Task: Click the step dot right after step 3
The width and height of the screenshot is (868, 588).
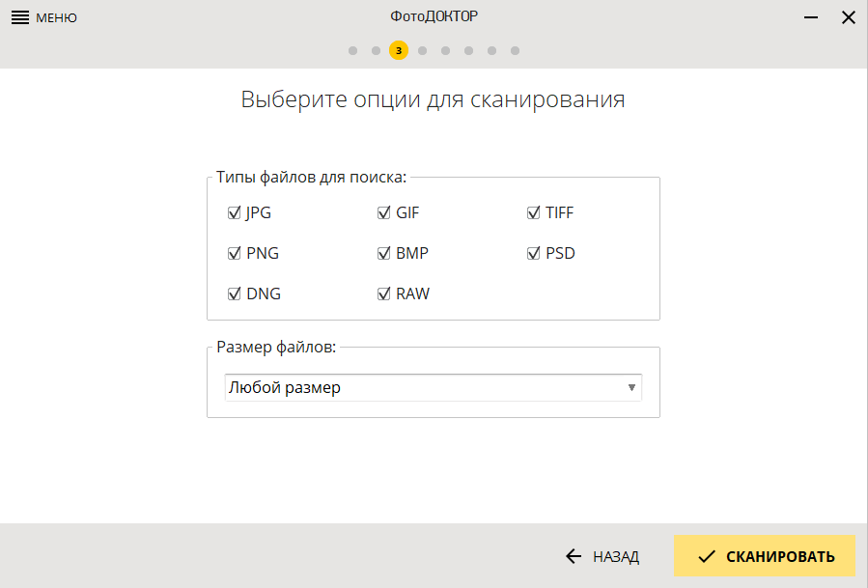Action: (x=422, y=50)
